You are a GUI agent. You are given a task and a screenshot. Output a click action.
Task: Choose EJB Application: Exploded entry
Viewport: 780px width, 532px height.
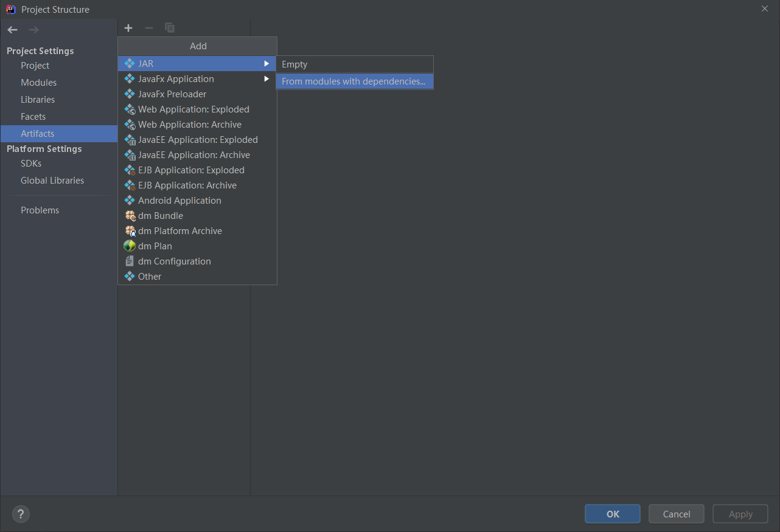197,170
